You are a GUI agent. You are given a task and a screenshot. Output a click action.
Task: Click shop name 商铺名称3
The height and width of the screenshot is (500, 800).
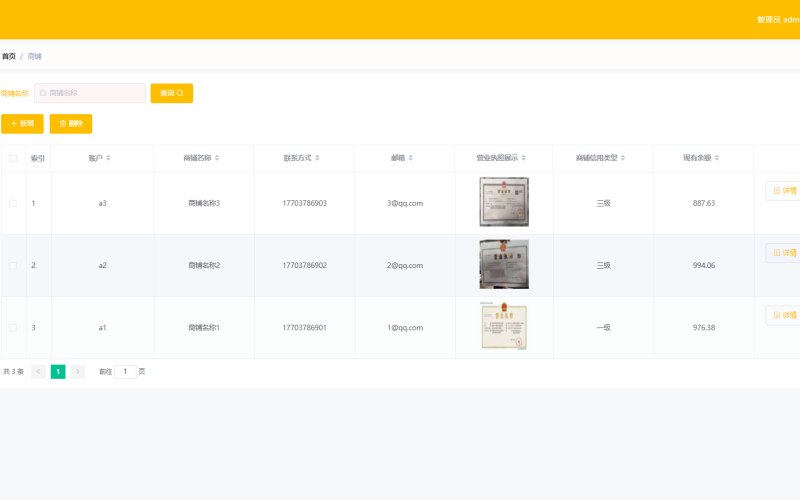click(204, 203)
